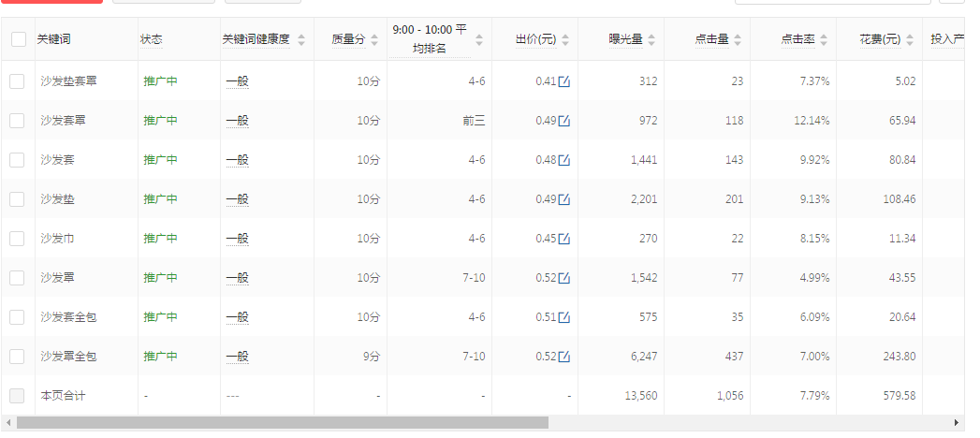Sort by 9:00 - 10:00 平均排名
Image resolution: width=980 pixels, height=438 pixels.
pyautogui.click(x=478, y=40)
